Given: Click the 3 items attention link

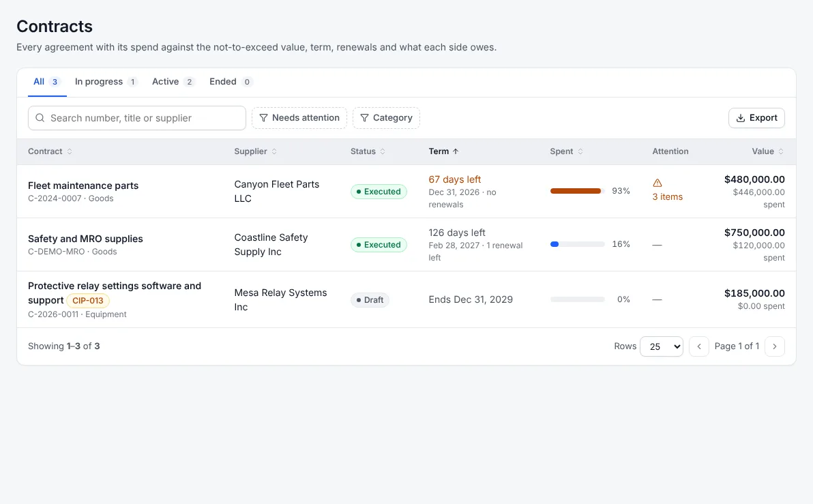Looking at the screenshot, I should (x=667, y=197).
